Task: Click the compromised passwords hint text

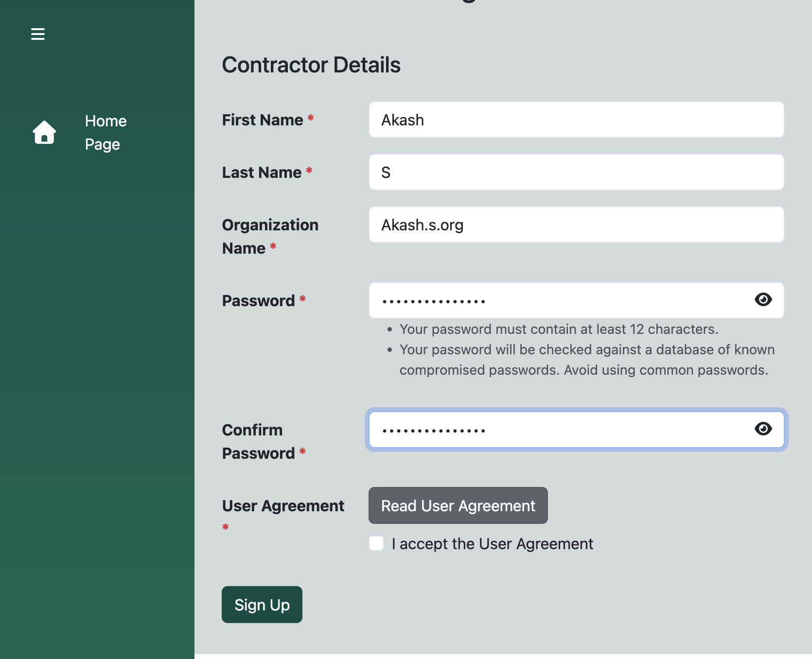Action: point(587,360)
